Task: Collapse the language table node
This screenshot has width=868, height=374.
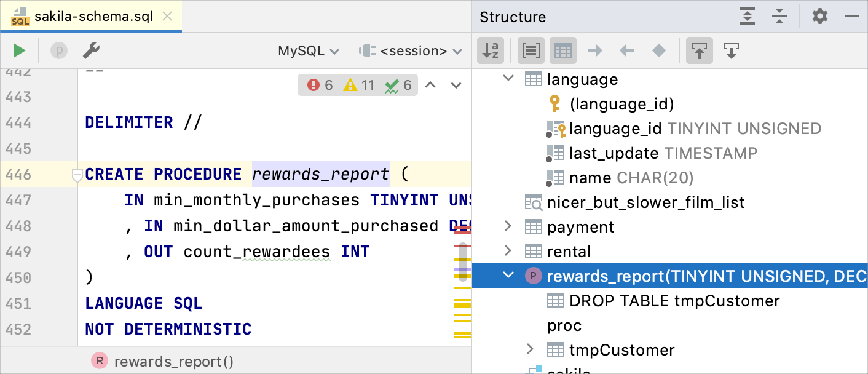Action: [508, 79]
